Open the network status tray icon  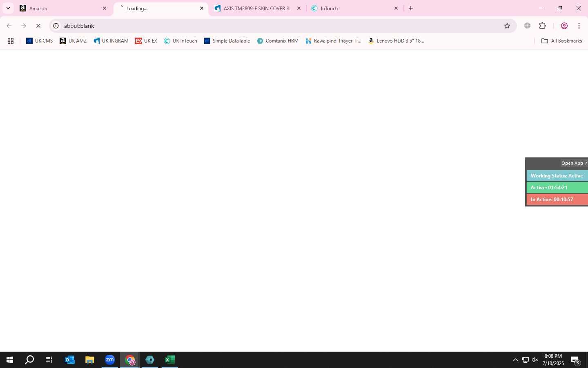click(526, 360)
